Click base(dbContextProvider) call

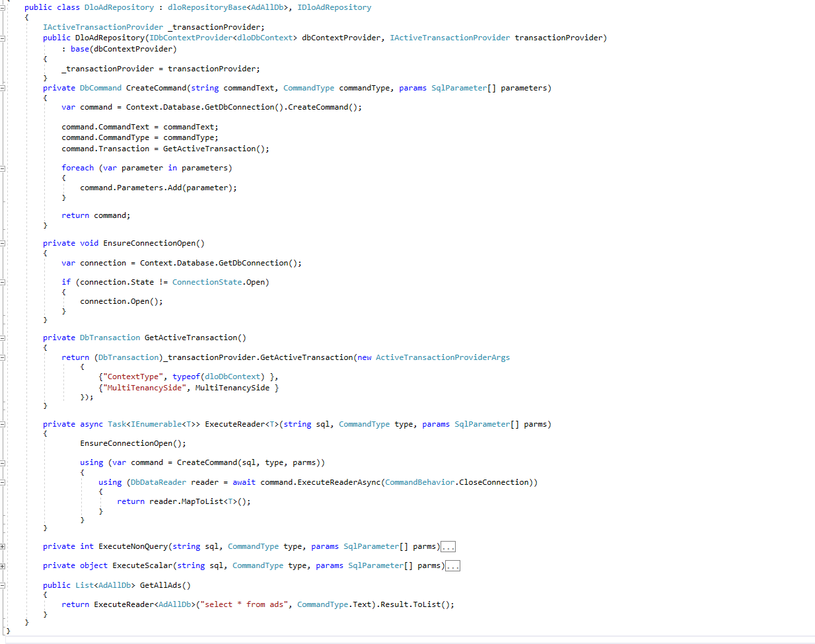click(x=124, y=49)
